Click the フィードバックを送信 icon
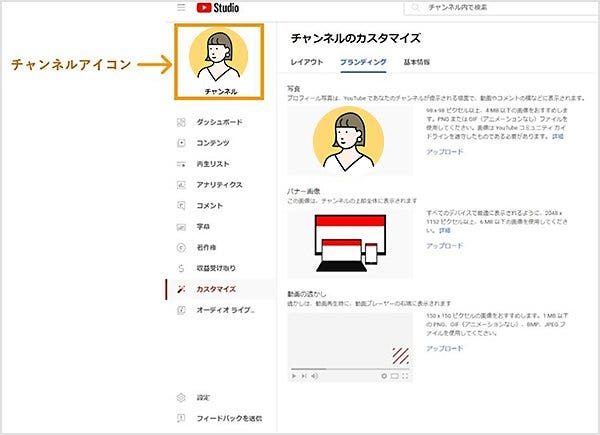600x435 pixels. (181, 418)
